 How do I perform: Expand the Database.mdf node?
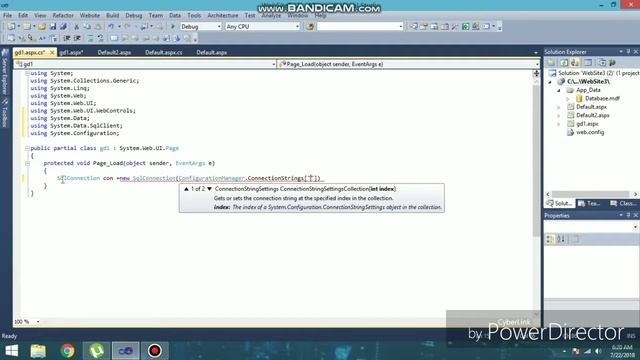pos(568,99)
